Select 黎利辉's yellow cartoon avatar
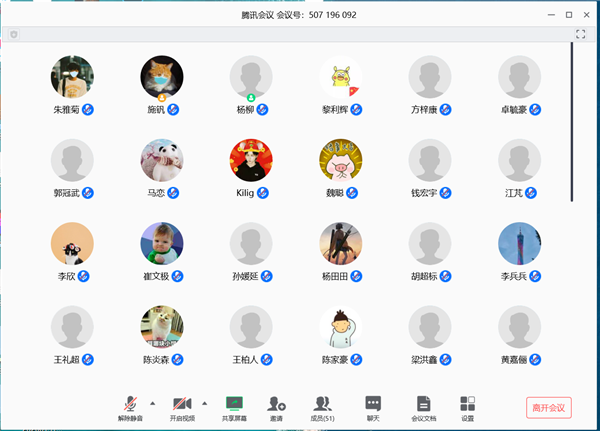The width and height of the screenshot is (600, 431). (341, 77)
